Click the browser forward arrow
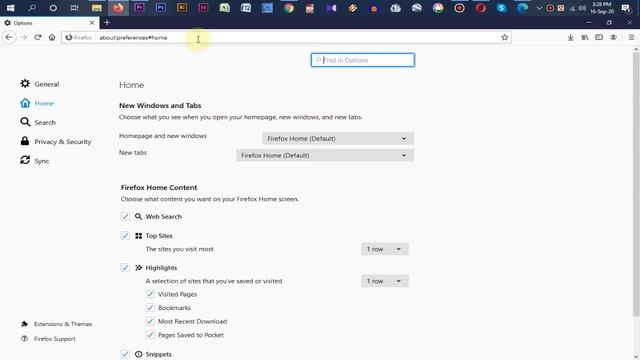 pos(23,37)
